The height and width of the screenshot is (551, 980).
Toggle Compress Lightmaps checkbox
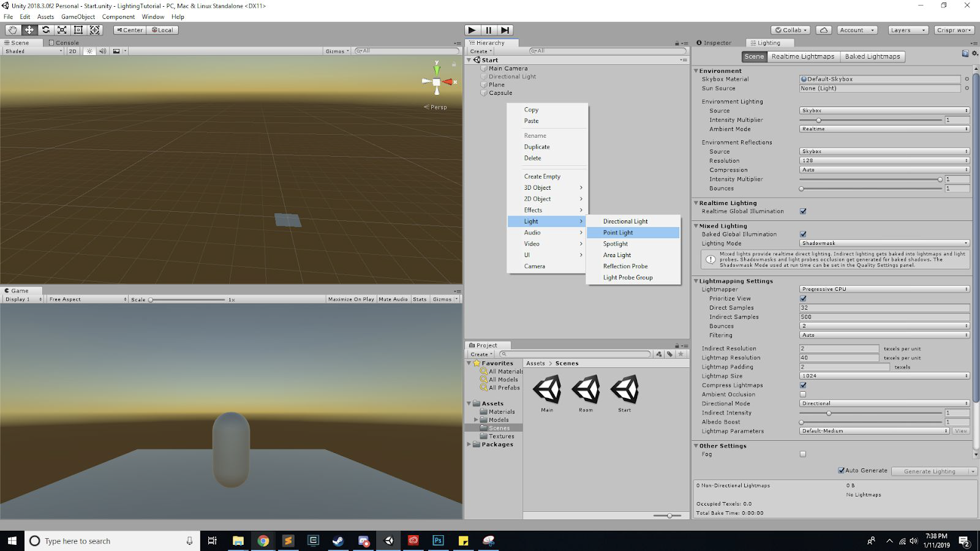tap(803, 385)
